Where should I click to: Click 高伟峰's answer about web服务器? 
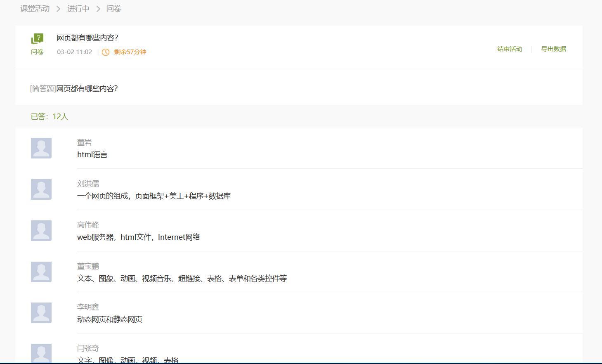(x=138, y=237)
